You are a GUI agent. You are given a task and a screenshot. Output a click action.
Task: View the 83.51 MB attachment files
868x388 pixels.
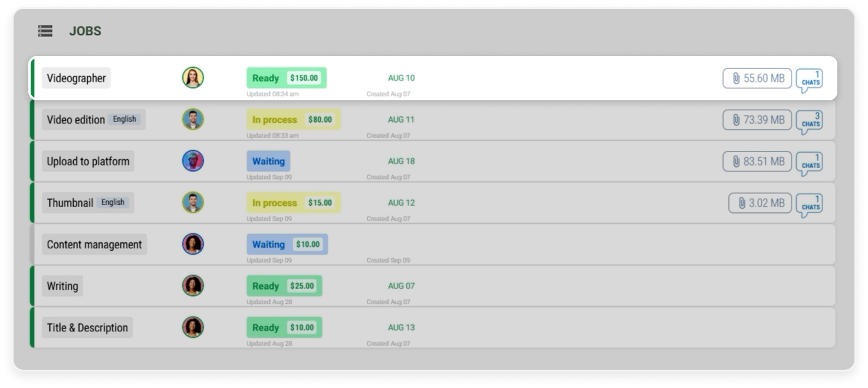tap(757, 162)
